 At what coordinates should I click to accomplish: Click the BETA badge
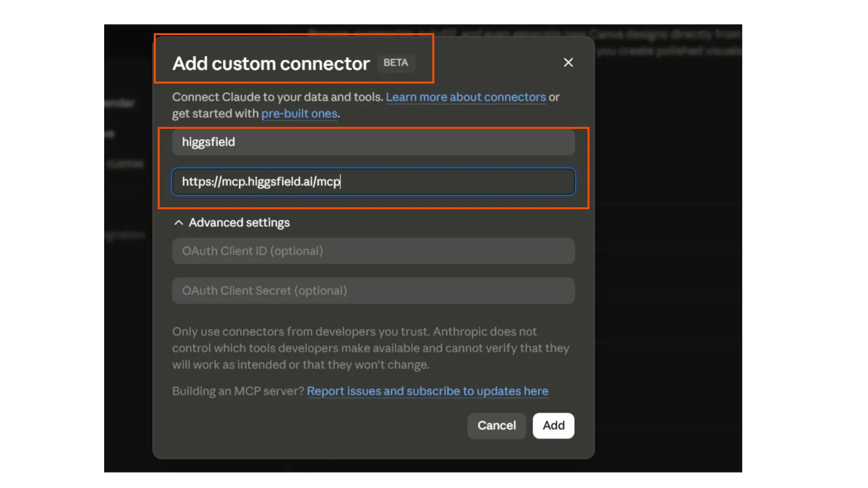(396, 63)
